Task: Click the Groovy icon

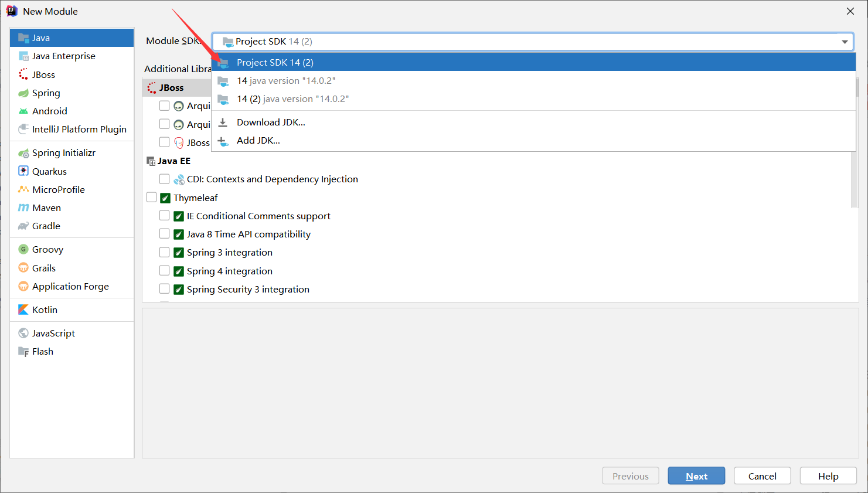Action: pos(23,249)
